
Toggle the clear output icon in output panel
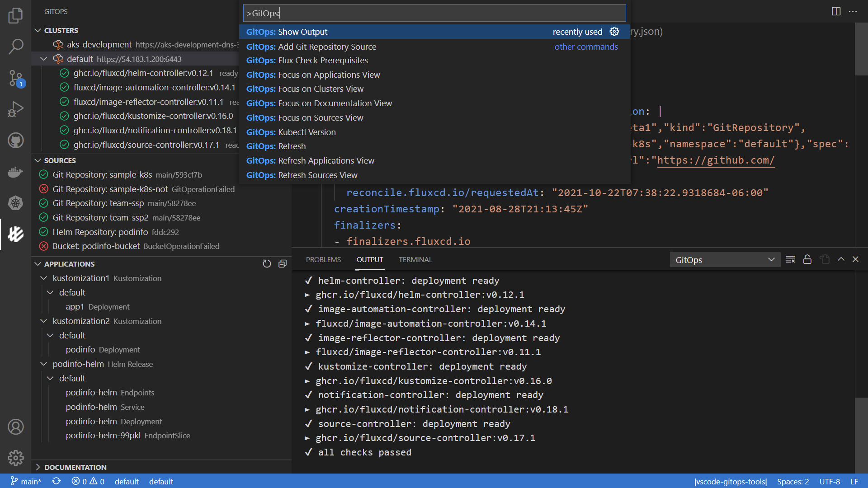coord(790,259)
